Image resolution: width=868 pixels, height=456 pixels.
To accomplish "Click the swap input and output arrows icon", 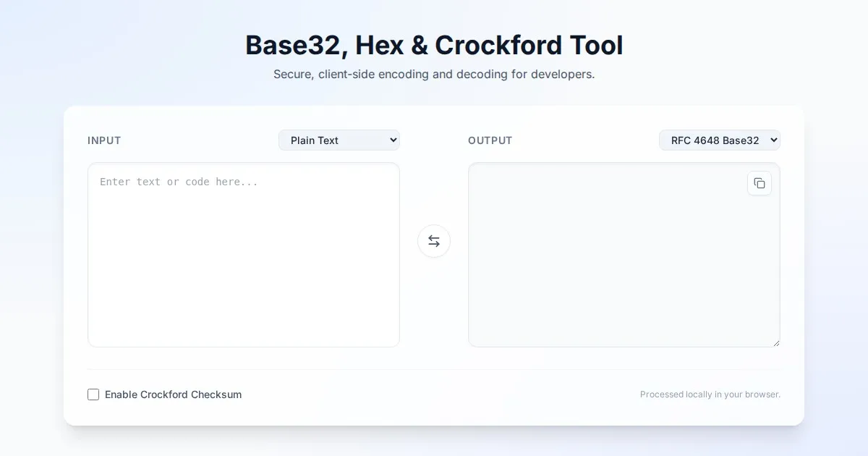I will tap(434, 241).
